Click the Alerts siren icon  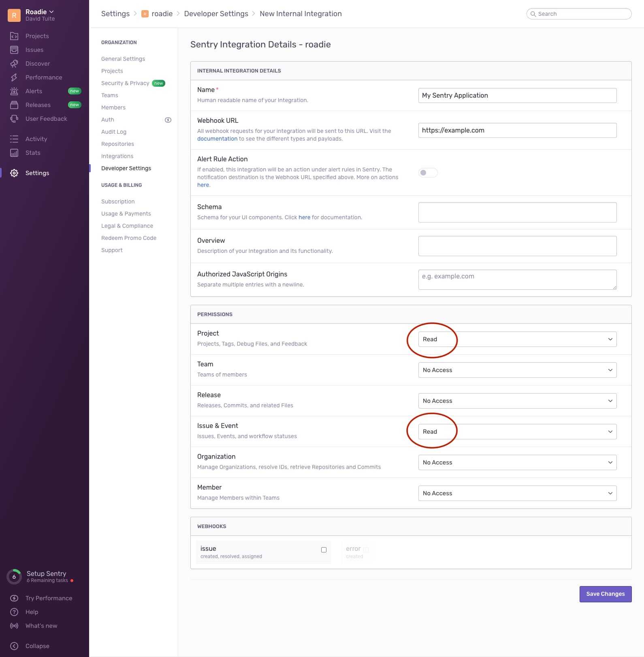click(x=14, y=91)
